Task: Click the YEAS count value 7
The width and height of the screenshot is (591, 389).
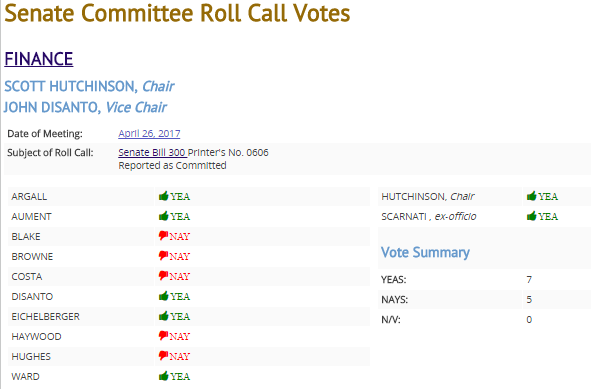Action: point(529,279)
